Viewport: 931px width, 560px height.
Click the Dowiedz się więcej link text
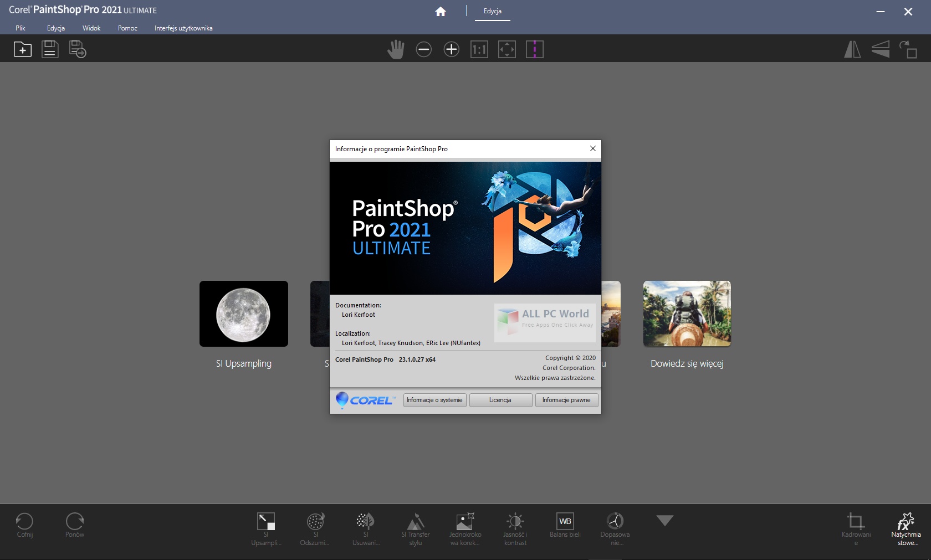coord(687,363)
